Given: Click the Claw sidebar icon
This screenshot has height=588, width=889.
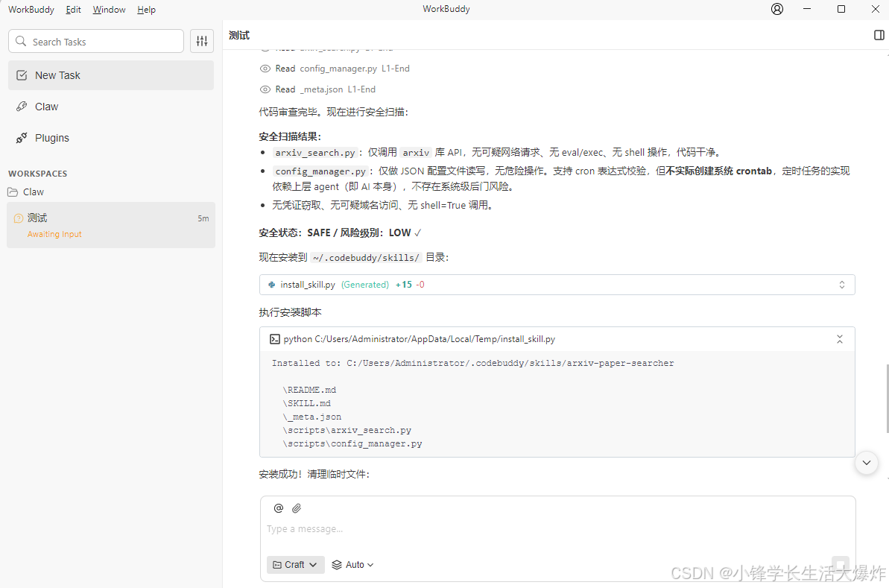Looking at the screenshot, I should pyautogui.click(x=22, y=107).
